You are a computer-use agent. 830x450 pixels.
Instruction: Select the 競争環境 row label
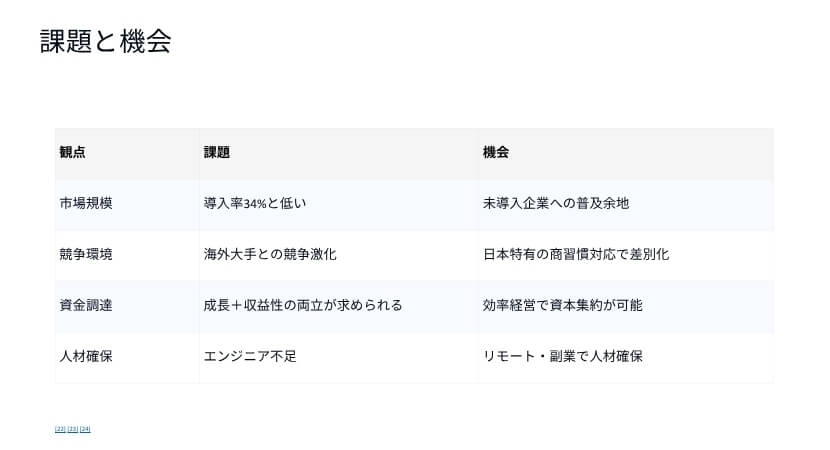tap(86, 254)
